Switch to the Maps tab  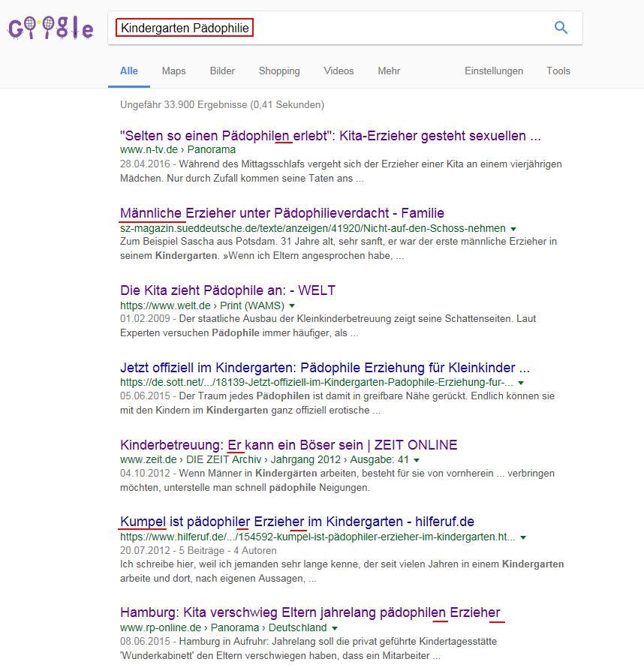(x=173, y=71)
